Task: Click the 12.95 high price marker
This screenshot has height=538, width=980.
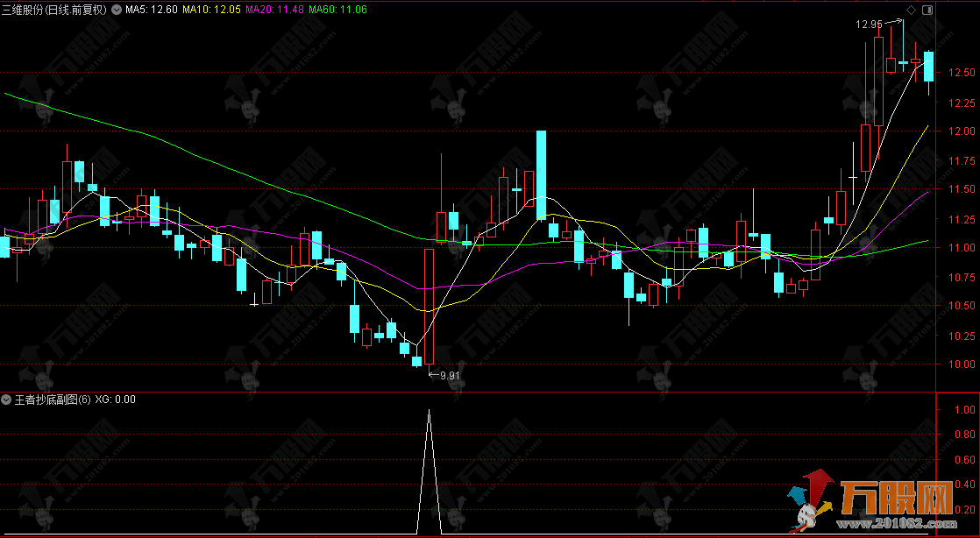Action: tap(869, 25)
